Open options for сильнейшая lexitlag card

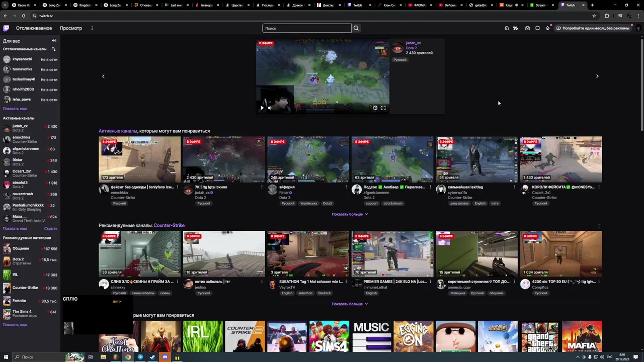(x=514, y=187)
